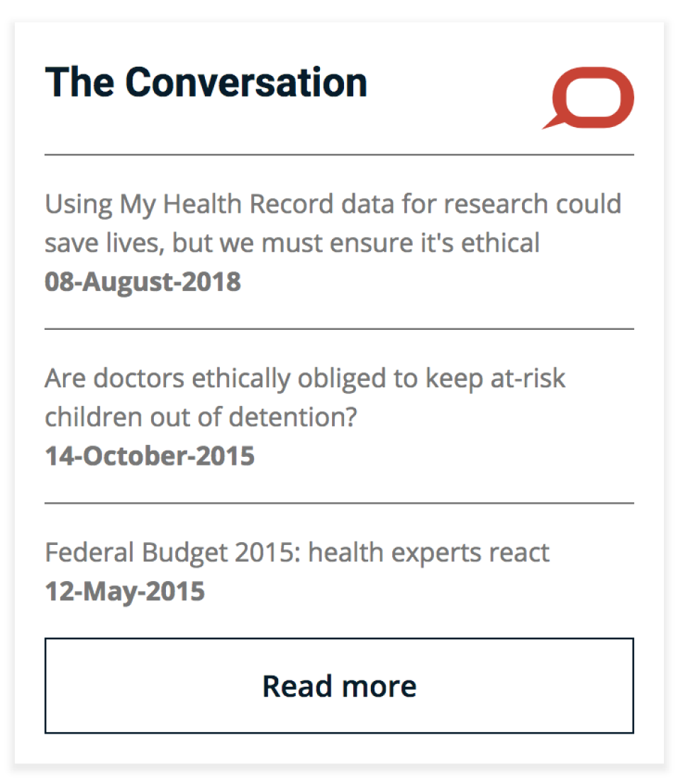Viewport: 688px width, 784px height.
Task: Select the 08-August-2018 date
Action: [x=143, y=282]
